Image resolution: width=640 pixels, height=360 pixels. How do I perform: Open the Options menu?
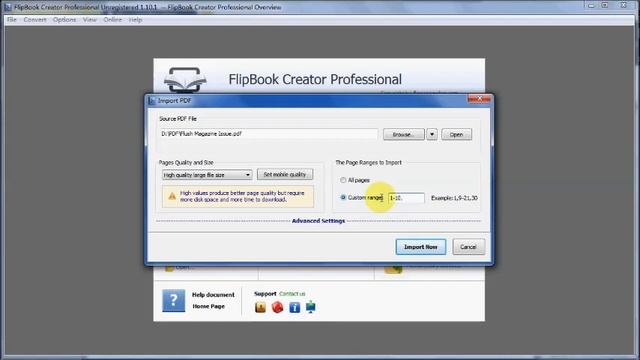tap(64, 20)
